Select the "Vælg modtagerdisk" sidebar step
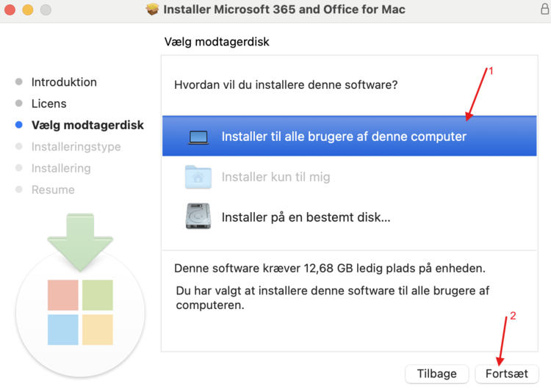551x392 pixels. [x=87, y=126]
